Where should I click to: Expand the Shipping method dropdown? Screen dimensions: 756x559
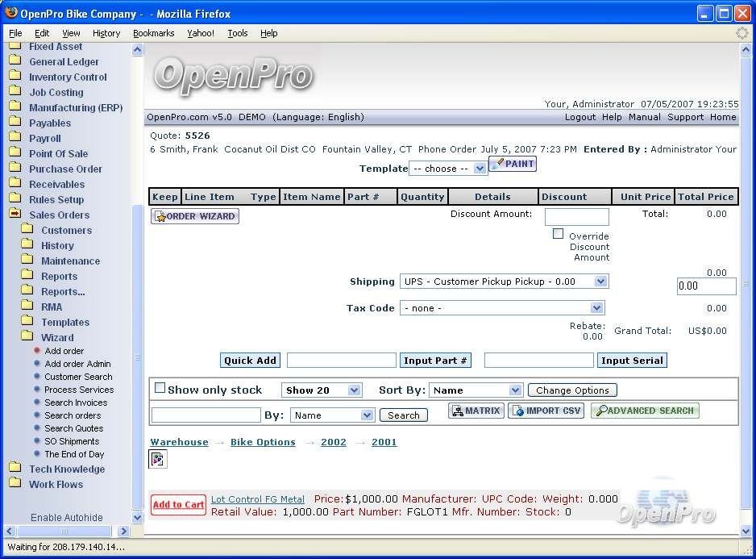point(504,282)
